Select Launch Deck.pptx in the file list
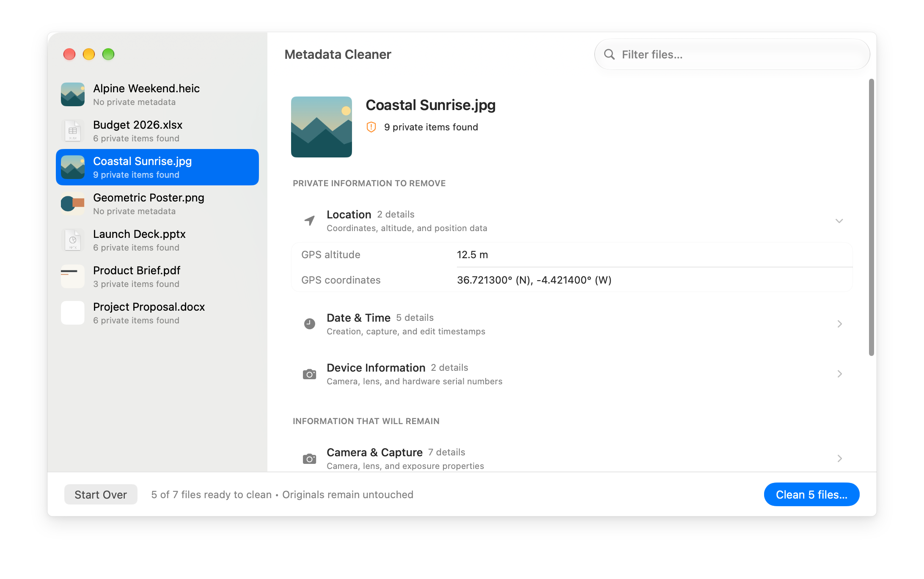 click(157, 240)
